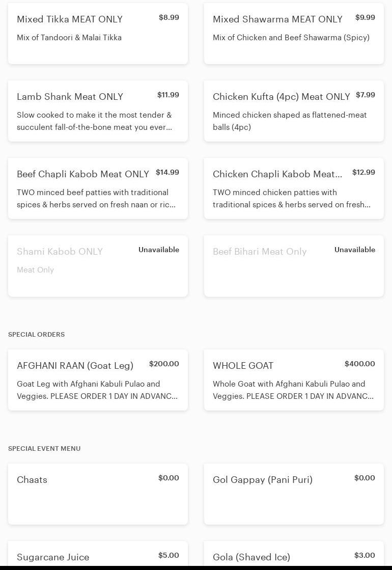392x570 pixels.
Task: Click the Lamb Shank slow cooked description
Action: point(94,121)
